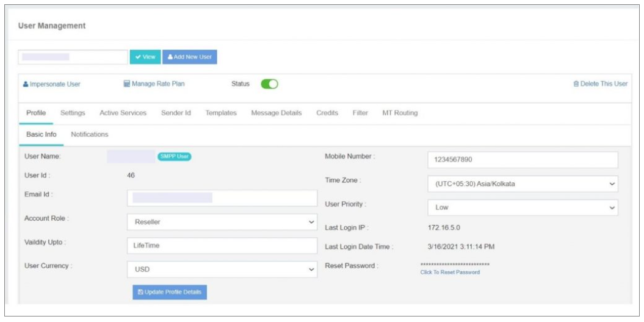Open Impersonate User link

[52, 84]
